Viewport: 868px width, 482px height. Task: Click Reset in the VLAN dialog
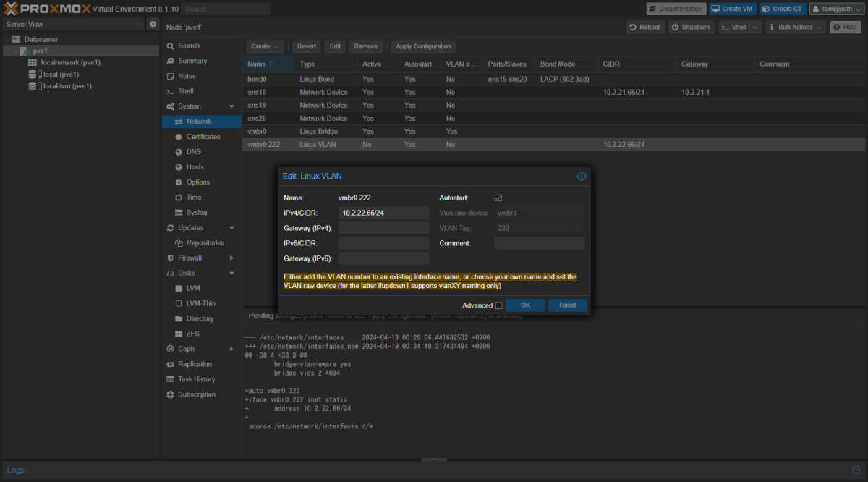568,305
